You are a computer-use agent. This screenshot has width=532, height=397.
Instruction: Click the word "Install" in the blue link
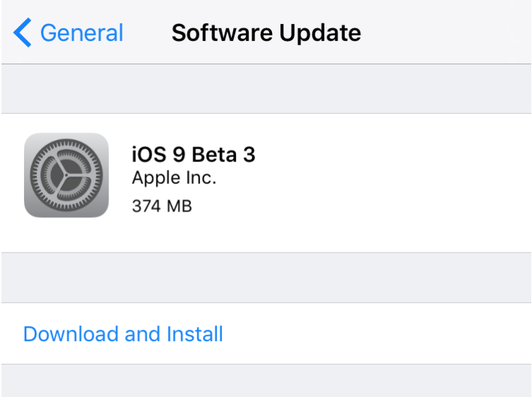click(195, 334)
